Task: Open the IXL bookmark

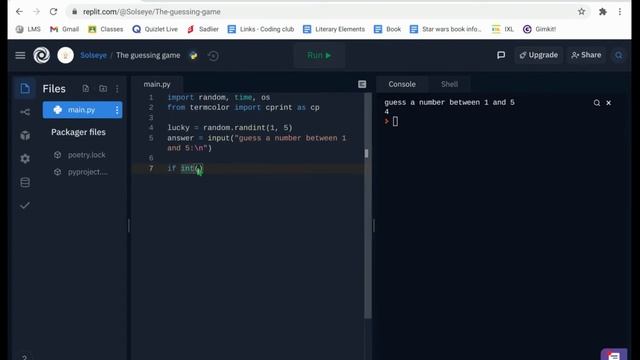Action: click(503, 29)
